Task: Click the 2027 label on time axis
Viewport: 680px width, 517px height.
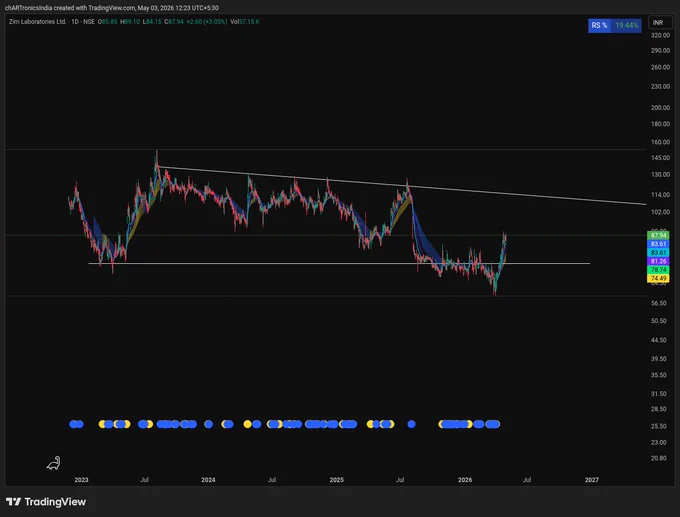Action: (x=592, y=480)
